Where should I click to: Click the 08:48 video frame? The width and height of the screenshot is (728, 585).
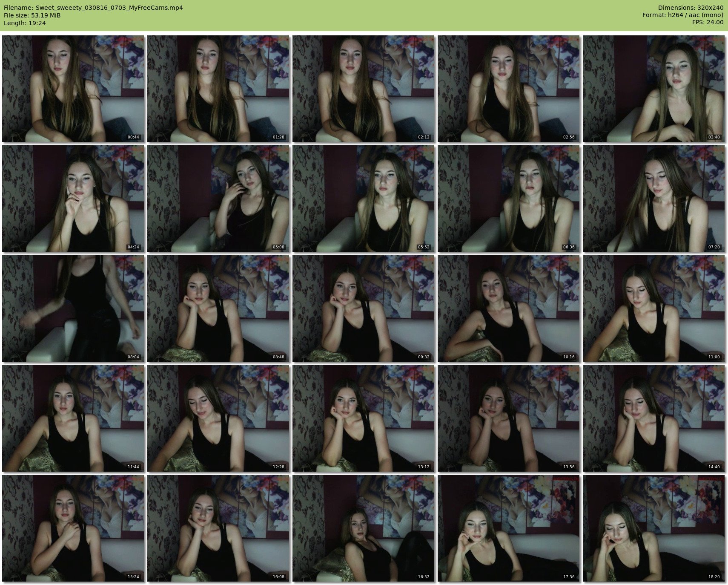pos(218,308)
